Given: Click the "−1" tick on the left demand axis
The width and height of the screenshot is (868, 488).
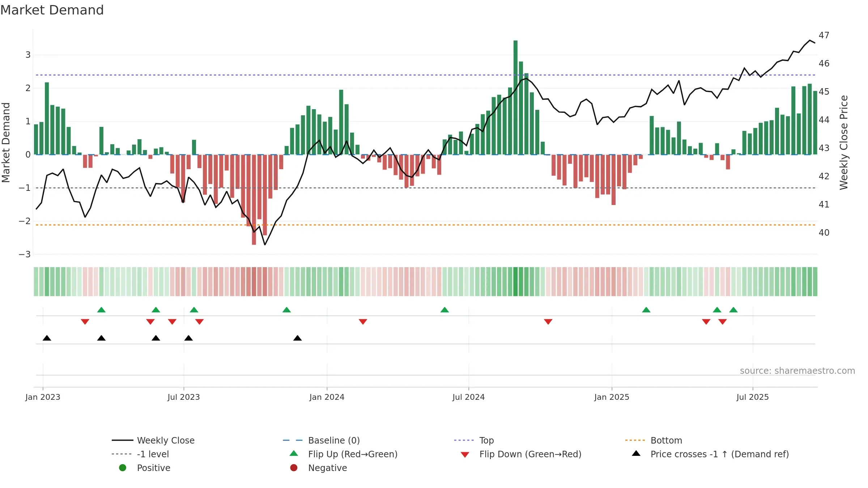Looking at the screenshot, I should [25, 188].
